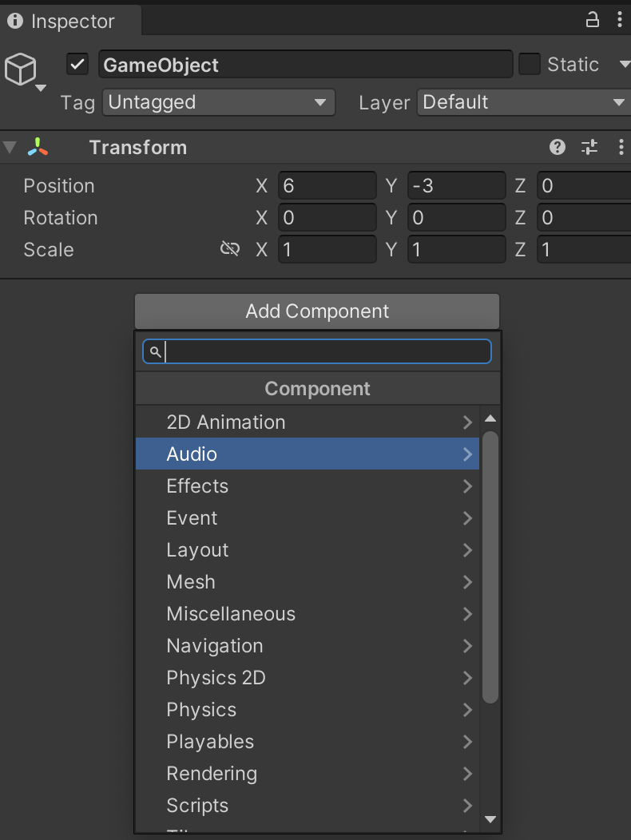
Task: Open the Audio component category
Action: point(308,454)
